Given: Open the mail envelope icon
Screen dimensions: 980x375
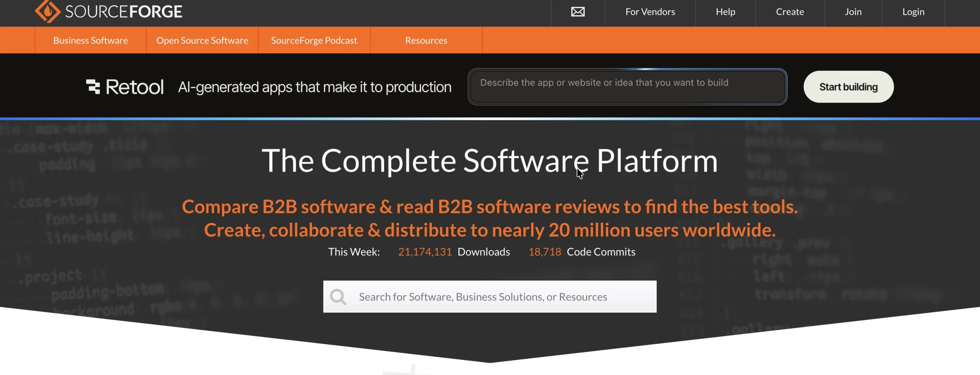Looking at the screenshot, I should click(578, 12).
